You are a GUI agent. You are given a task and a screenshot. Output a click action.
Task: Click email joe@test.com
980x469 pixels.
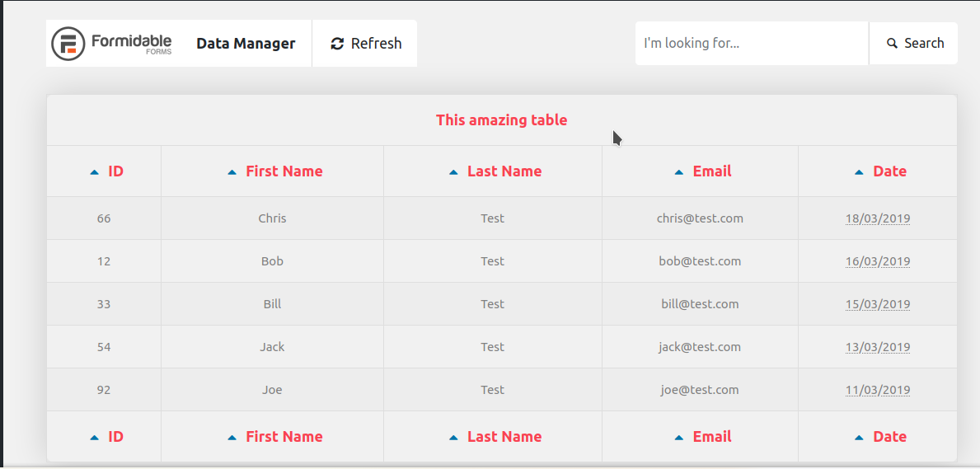click(700, 390)
